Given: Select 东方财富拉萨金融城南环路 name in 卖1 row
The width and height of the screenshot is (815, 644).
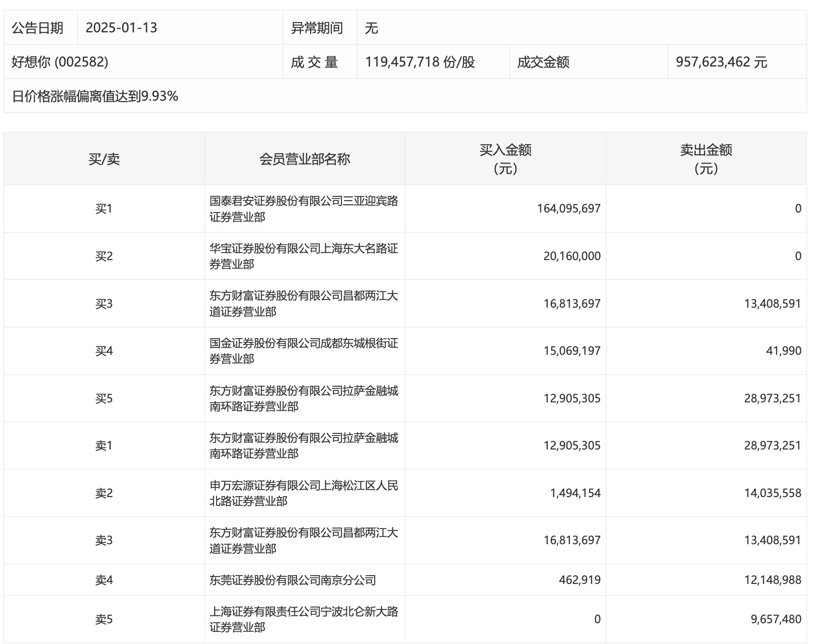Looking at the screenshot, I should point(304,445).
